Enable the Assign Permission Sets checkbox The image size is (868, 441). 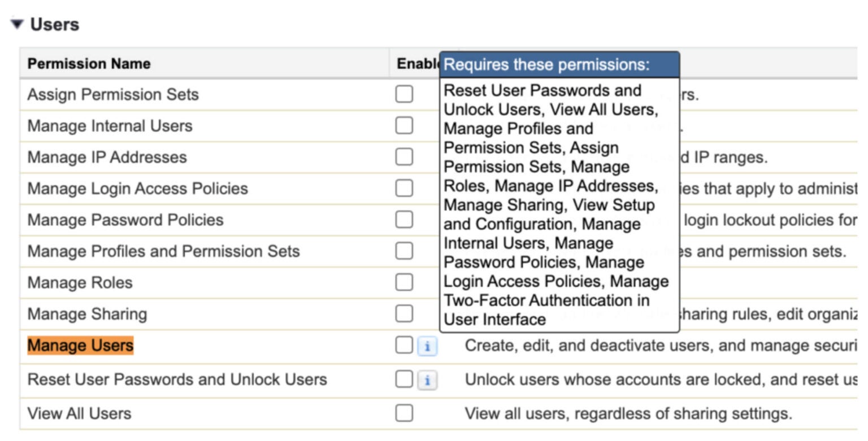[x=403, y=94]
